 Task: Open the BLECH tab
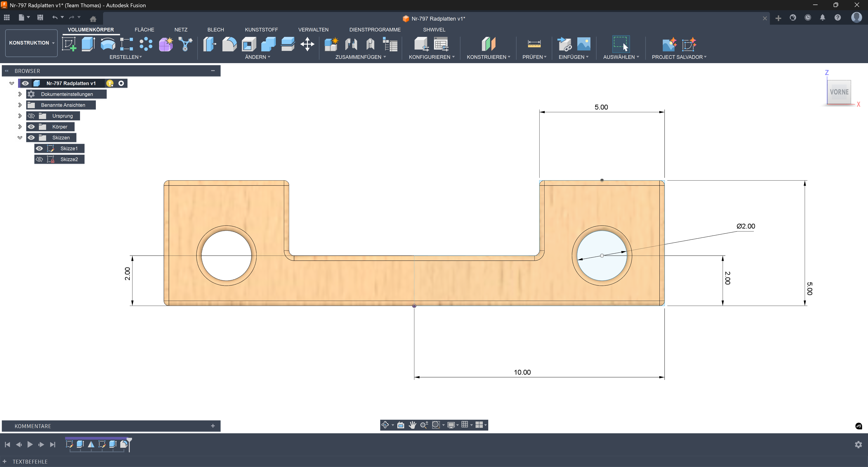(215, 30)
